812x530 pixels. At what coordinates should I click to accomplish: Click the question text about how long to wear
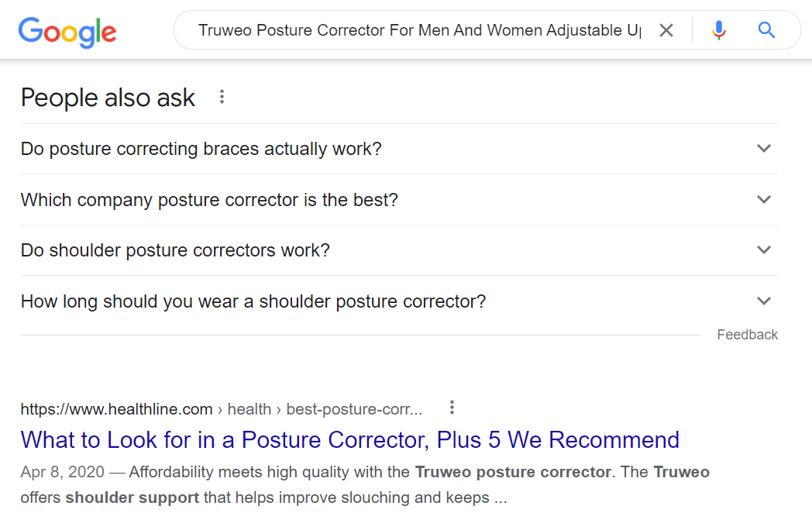tap(253, 301)
